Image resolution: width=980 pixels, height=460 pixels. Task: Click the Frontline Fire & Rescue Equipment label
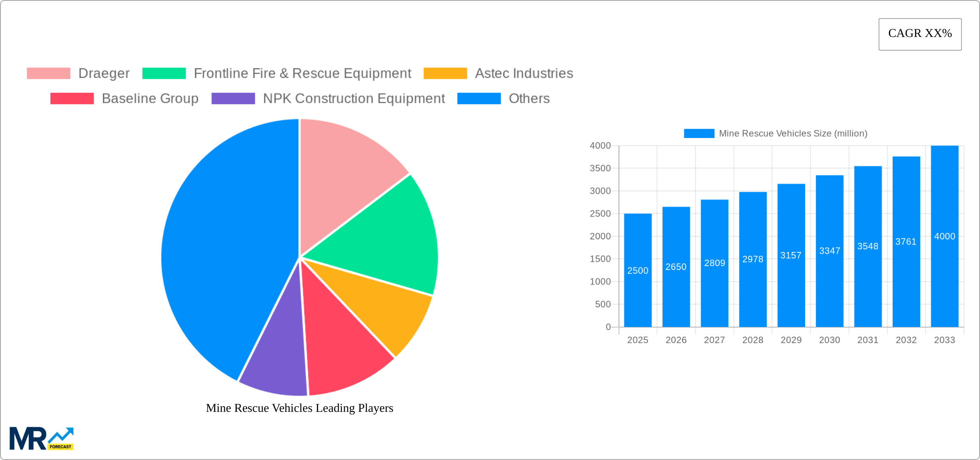[302, 73]
